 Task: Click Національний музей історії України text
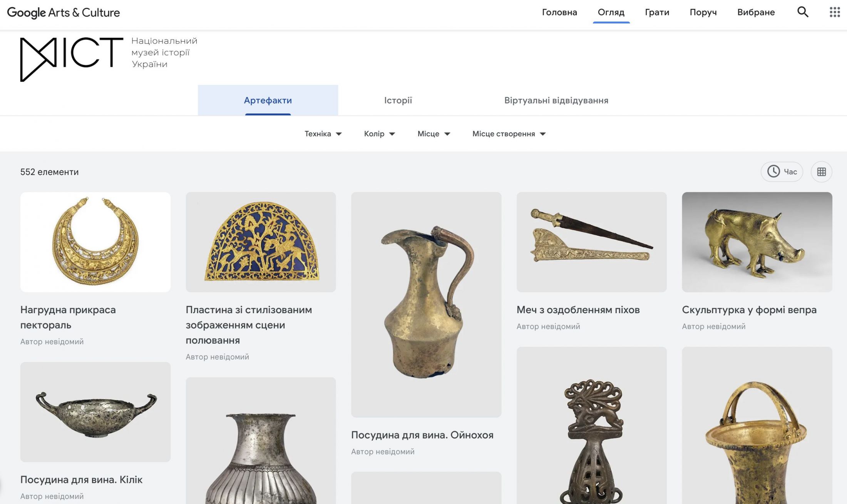tap(164, 52)
